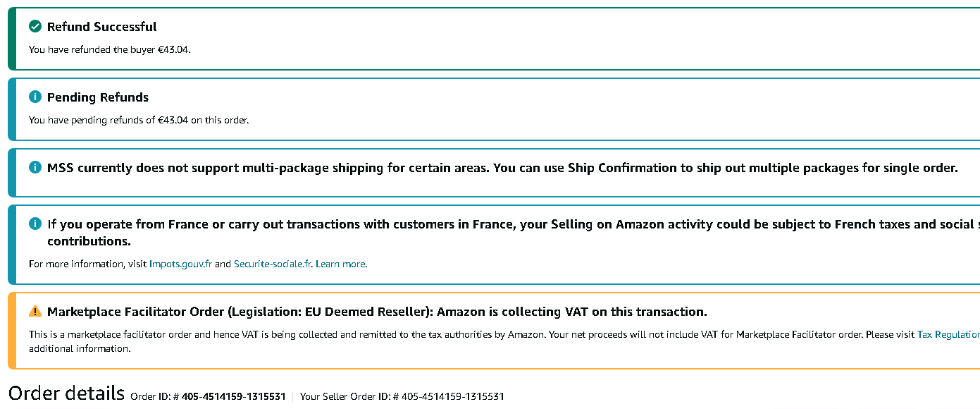Click the French taxes notice heading text
This screenshot has width=980, height=409.
click(x=493, y=225)
